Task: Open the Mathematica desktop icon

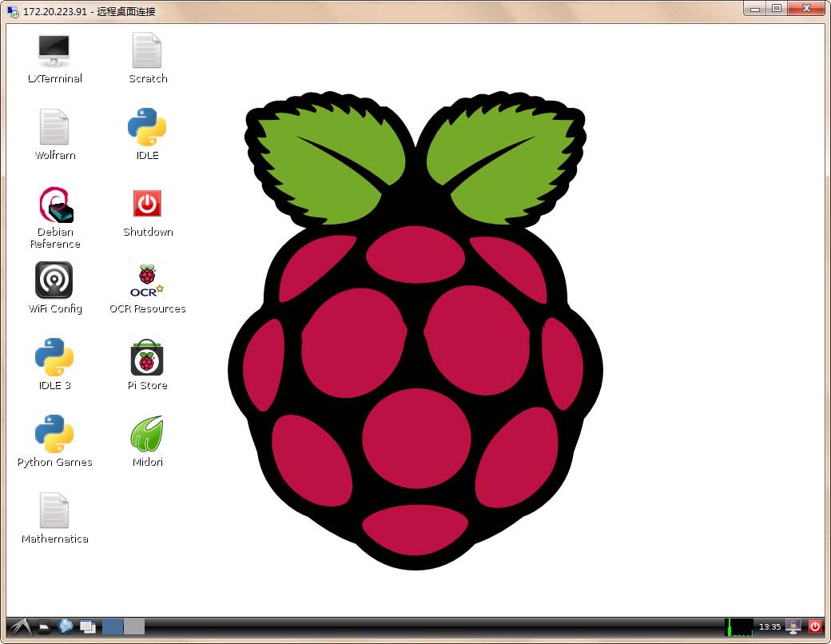Action: click(x=54, y=511)
